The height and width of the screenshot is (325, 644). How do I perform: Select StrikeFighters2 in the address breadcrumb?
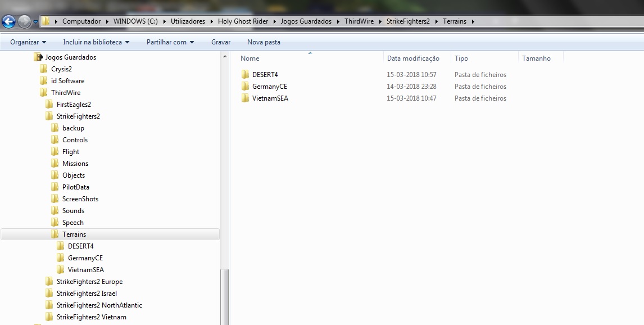[x=408, y=21]
